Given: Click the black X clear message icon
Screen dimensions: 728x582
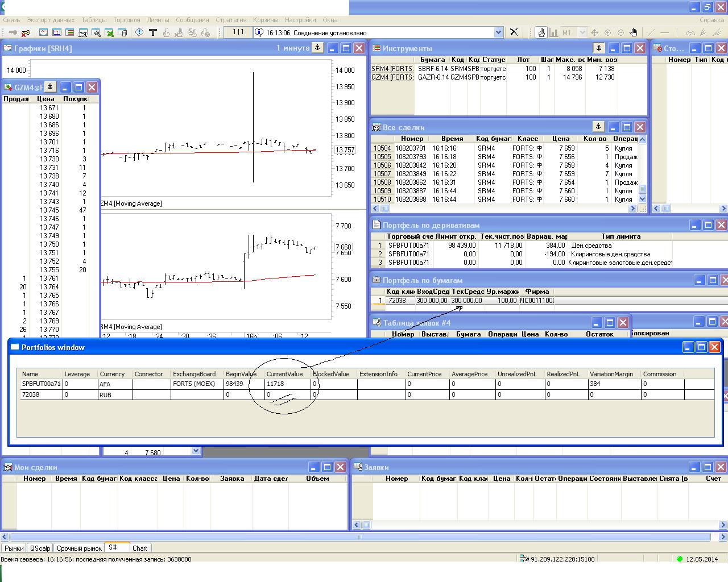Looking at the screenshot, I should pyautogui.click(x=514, y=32).
